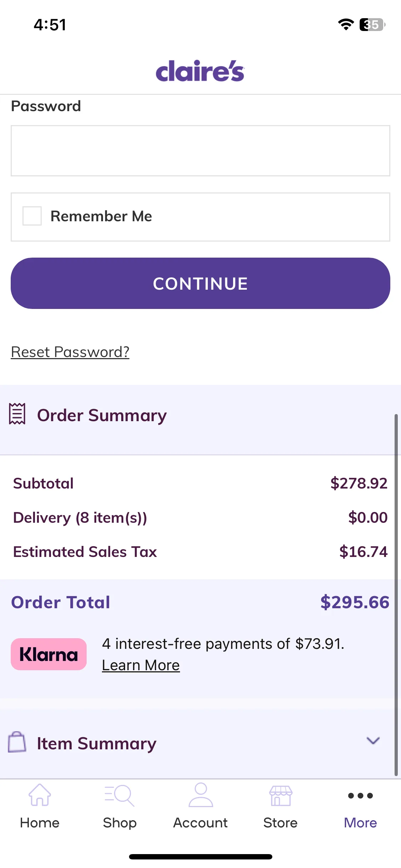The height and width of the screenshot is (868, 401).
Task: Switch to the Account tab label
Action: click(200, 823)
